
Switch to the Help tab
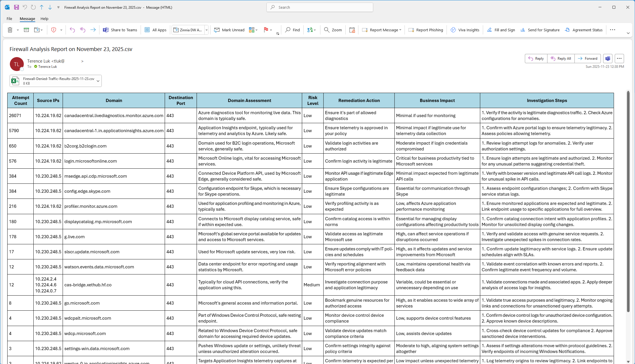pyautogui.click(x=44, y=19)
